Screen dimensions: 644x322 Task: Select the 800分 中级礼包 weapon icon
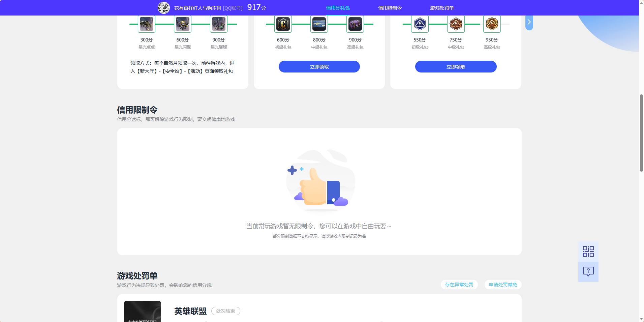click(319, 24)
